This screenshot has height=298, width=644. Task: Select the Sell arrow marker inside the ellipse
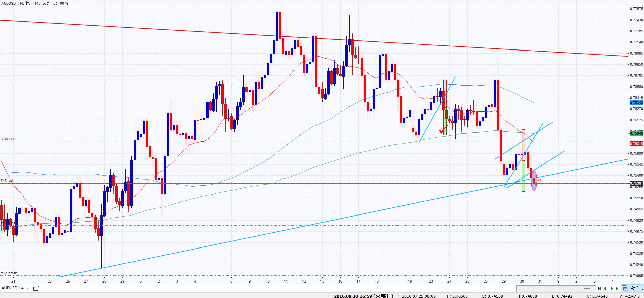pos(534,181)
